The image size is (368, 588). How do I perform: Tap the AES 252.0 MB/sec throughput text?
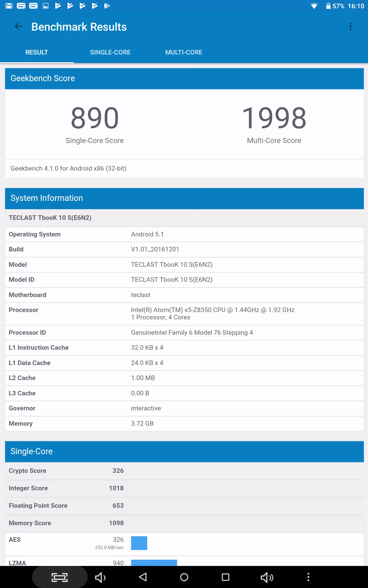pos(109,548)
